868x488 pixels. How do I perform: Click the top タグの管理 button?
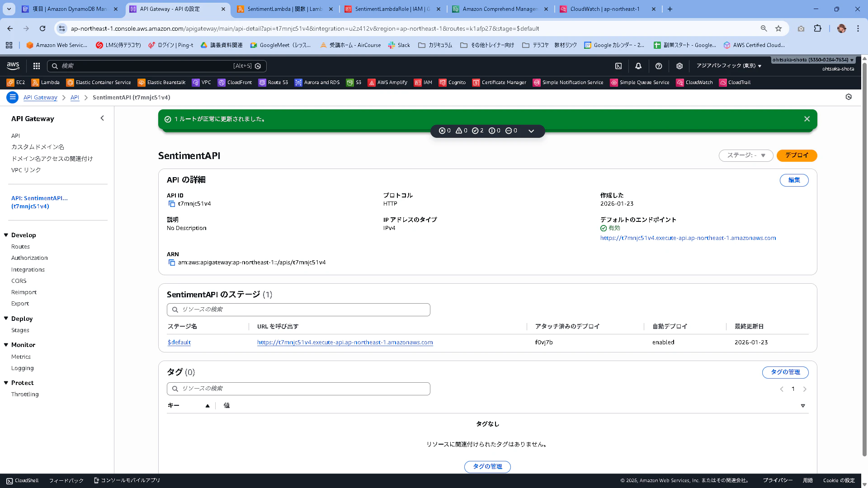click(x=785, y=372)
